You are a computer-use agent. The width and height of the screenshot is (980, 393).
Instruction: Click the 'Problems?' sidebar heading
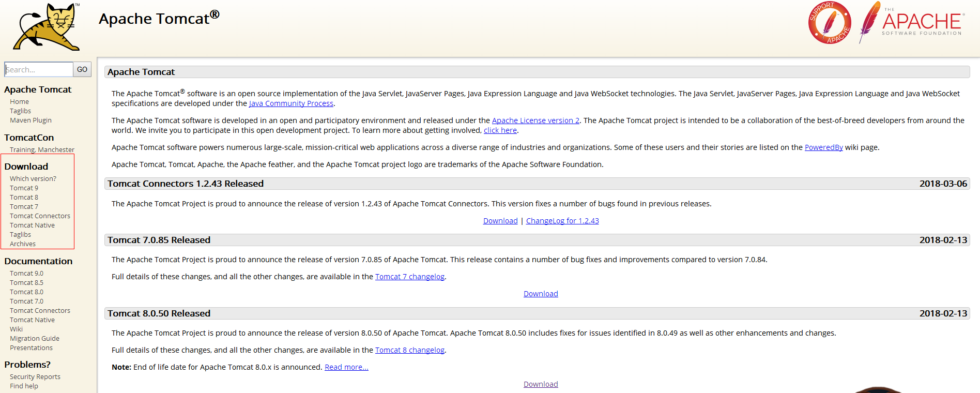coord(27,365)
